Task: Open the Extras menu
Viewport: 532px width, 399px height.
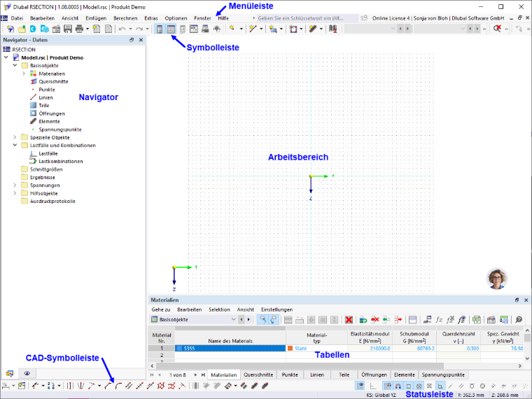Action: [x=151, y=18]
